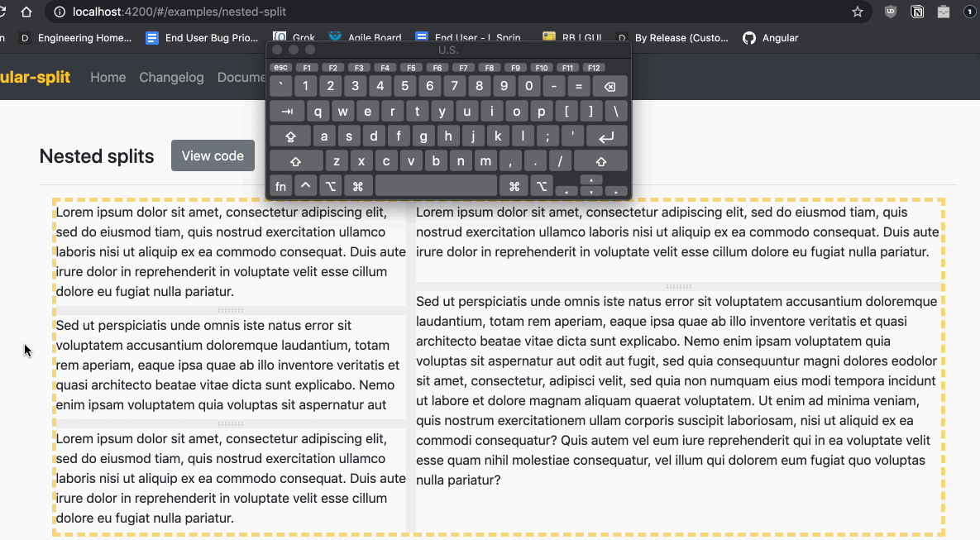Click the left command key on virtual keyboard

point(358,186)
